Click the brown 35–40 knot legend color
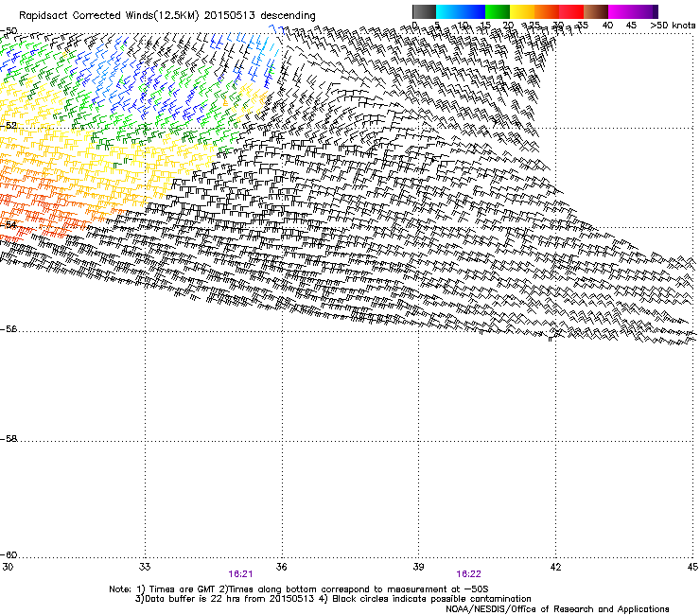 tap(596, 11)
